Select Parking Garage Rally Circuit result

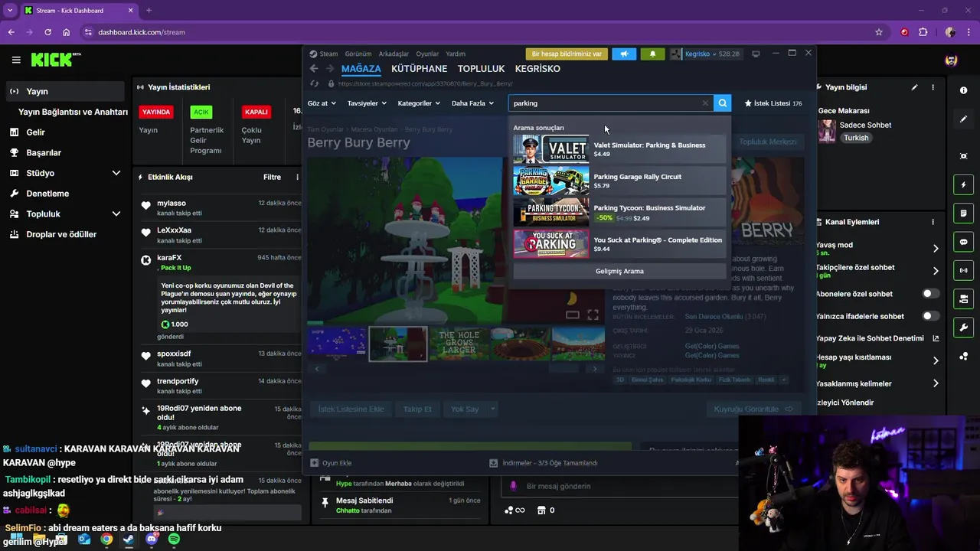click(x=619, y=181)
